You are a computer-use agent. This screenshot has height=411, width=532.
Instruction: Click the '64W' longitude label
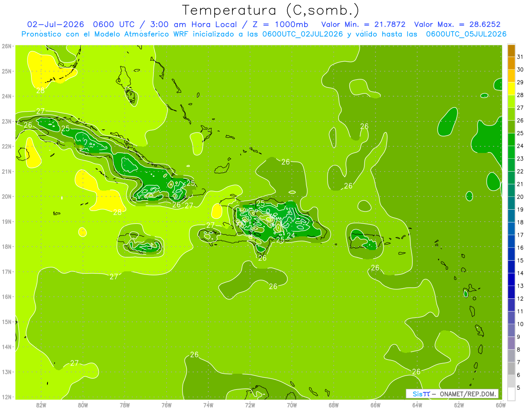417,405
